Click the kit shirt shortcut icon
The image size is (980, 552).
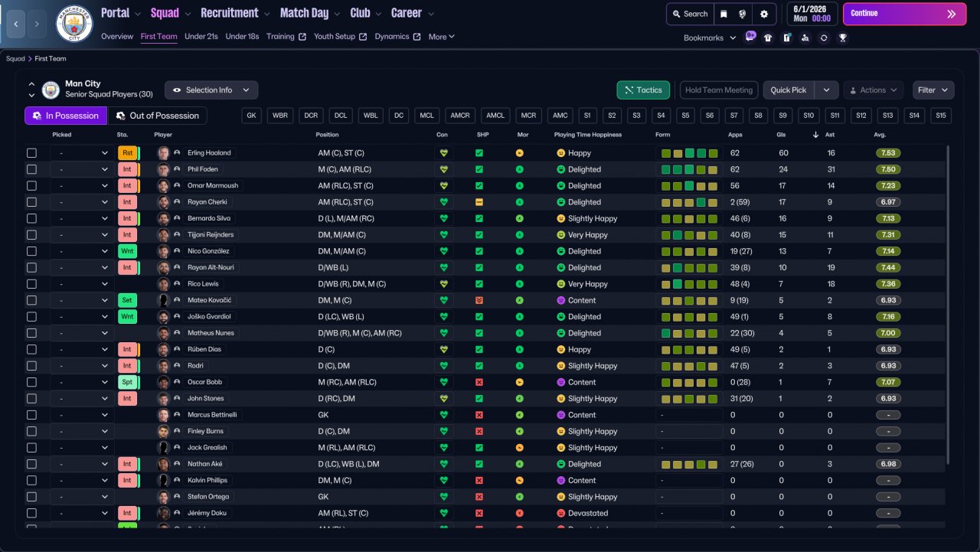pos(768,38)
